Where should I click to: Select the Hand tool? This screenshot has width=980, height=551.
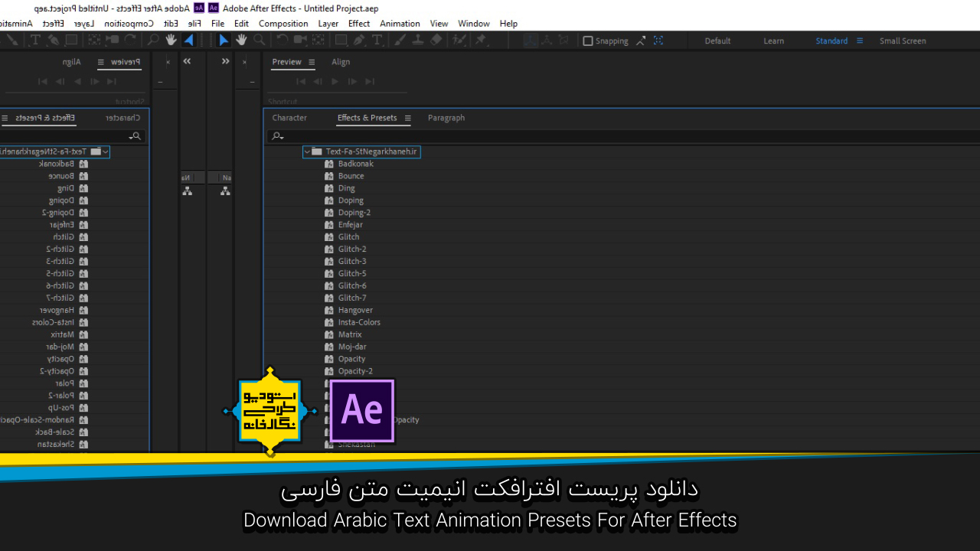[x=241, y=40]
